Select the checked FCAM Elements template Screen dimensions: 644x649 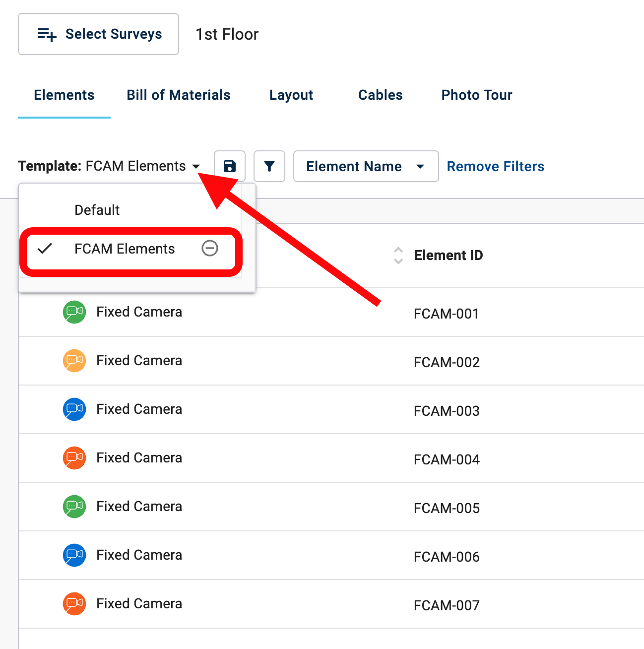pos(124,249)
